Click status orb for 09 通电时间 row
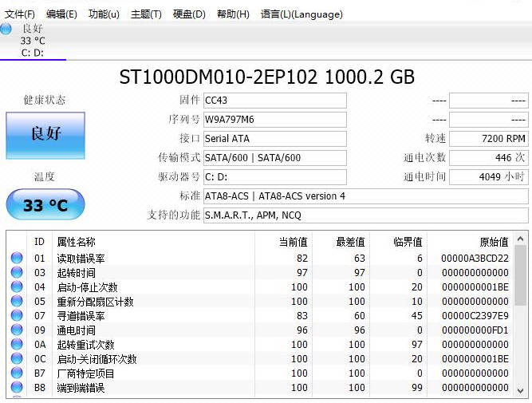This screenshot has height=403, width=532. (17, 330)
